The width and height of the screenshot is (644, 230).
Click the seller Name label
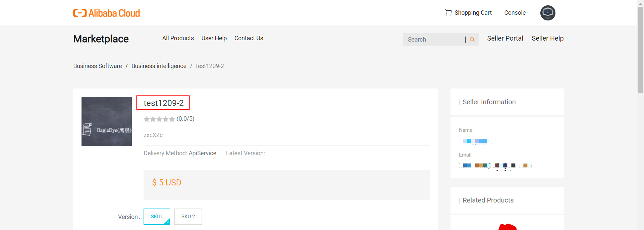(466, 130)
